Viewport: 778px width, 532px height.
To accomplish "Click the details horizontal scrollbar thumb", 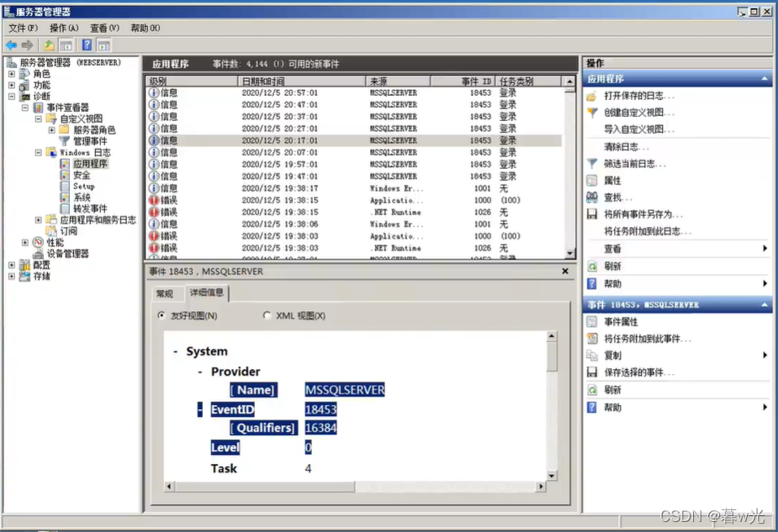I will tap(264, 487).
